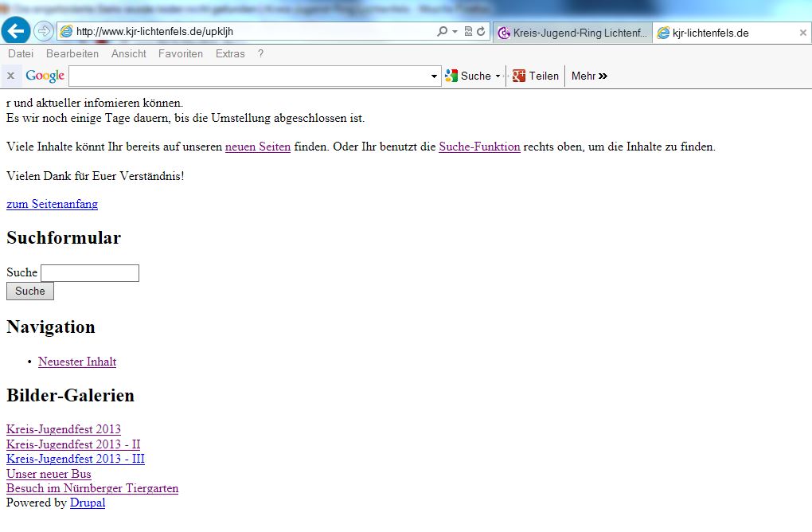Click the search magnifier in address bar
812x532 pixels.
(x=442, y=32)
